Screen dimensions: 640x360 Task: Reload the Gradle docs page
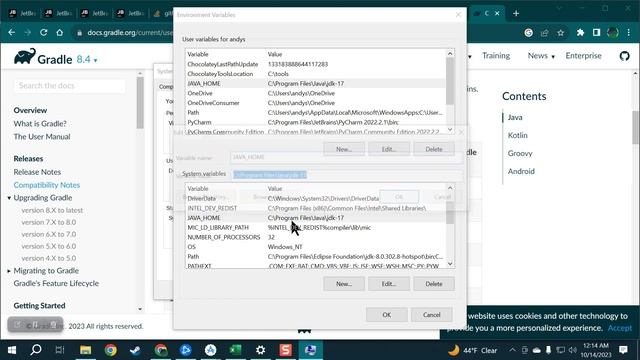click(x=43, y=33)
